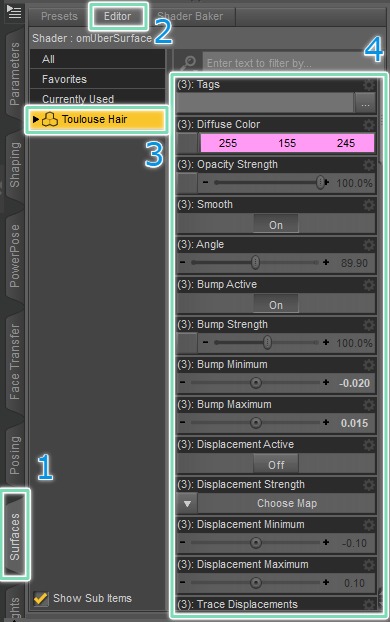
Task: Click filter text input field
Action: [x=293, y=63]
